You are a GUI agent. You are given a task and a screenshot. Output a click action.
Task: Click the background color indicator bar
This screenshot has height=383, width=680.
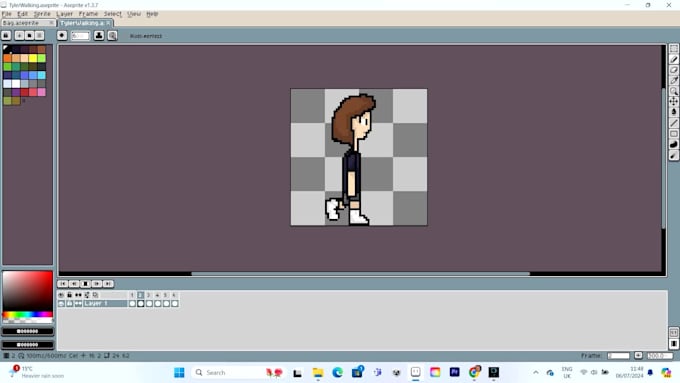(x=28, y=345)
